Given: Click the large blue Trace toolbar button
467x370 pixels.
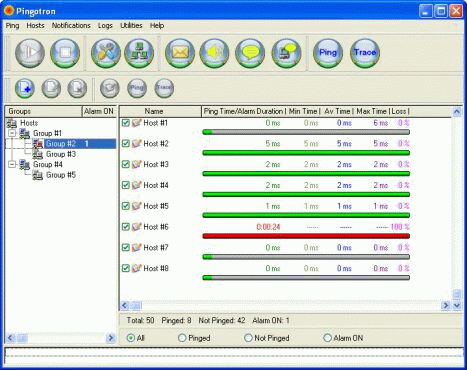Looking at the screenshot, I should tap(365, 53).
